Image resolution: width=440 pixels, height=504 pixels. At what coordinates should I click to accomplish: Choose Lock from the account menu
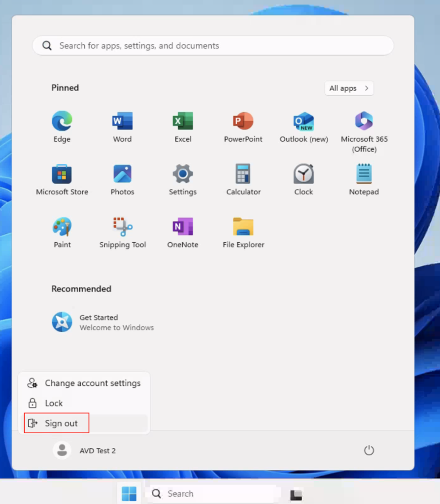[x=84, y=403]
